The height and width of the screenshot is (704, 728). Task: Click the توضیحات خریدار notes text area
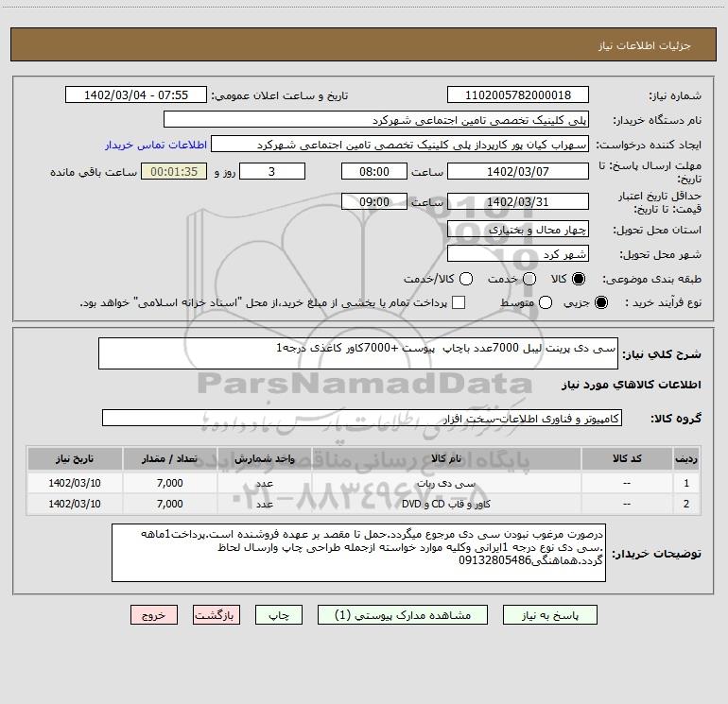[358, 553]
